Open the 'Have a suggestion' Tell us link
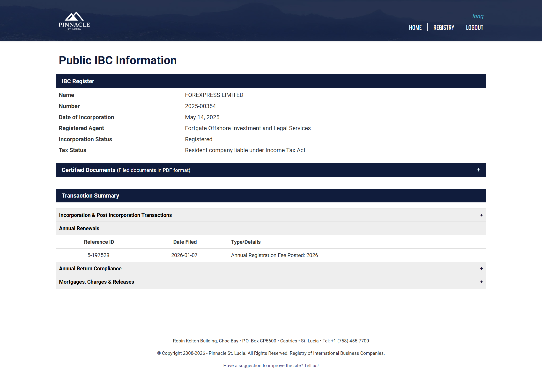The width and height of the screenshot is (542, 392). pos(271,366)
